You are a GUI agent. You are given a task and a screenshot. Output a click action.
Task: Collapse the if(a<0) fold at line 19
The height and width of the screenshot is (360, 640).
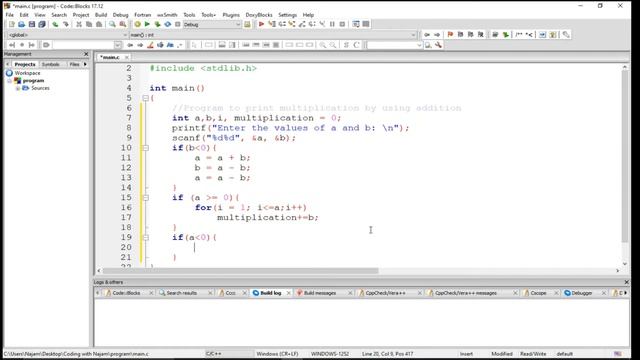pos(145,238)
